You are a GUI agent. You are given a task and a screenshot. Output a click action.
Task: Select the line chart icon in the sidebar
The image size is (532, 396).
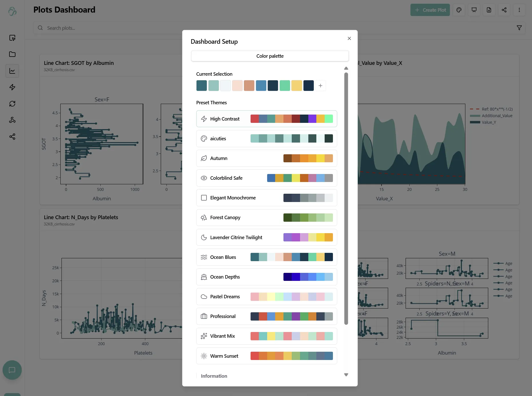(x=12, y=71)
